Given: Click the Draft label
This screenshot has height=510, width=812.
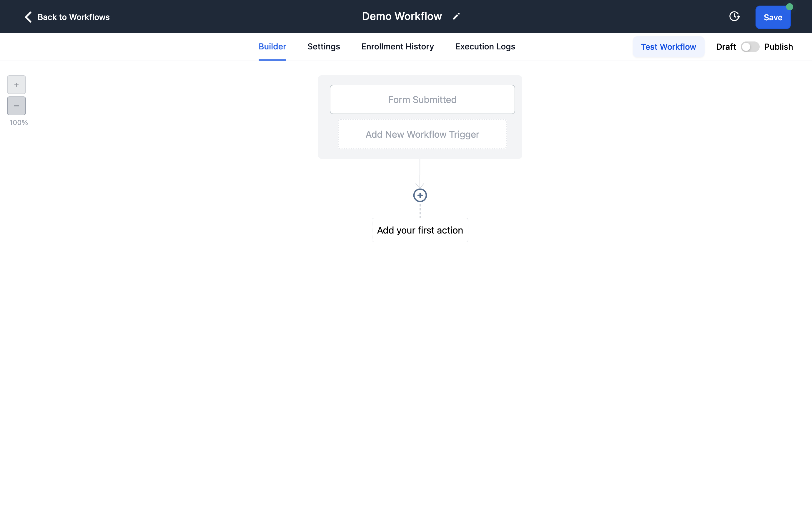Looking at the screenshot, I should click(726, 47).
